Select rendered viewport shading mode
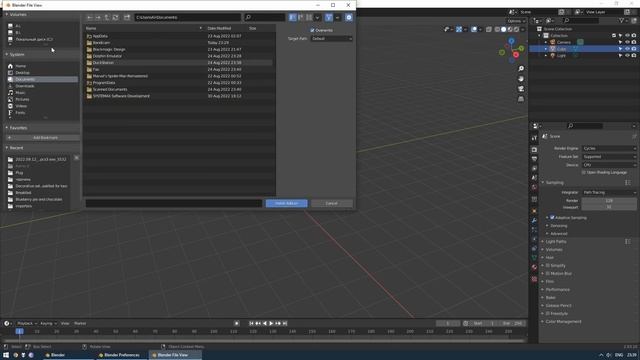Screen dimensions: 640x360 (x=516, y=29)
